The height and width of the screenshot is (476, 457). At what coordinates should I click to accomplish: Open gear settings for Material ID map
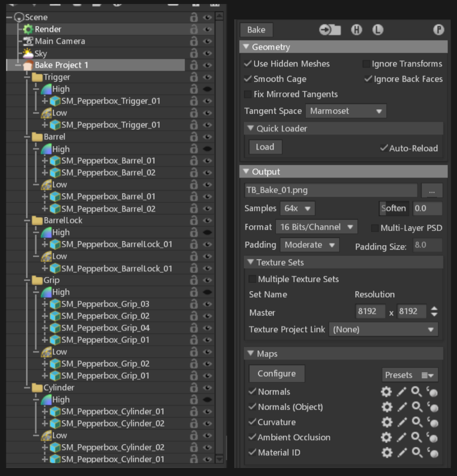pyautogui.click(x=387, y=452)
